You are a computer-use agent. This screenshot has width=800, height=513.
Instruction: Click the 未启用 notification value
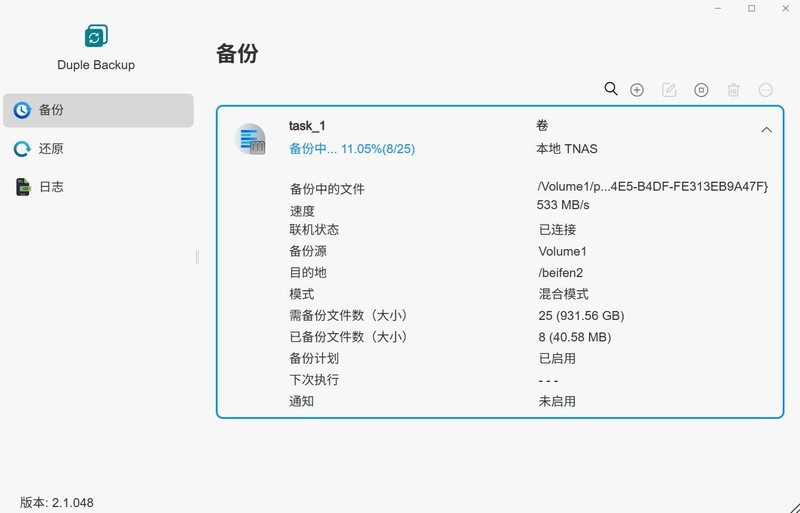[557, 401]
